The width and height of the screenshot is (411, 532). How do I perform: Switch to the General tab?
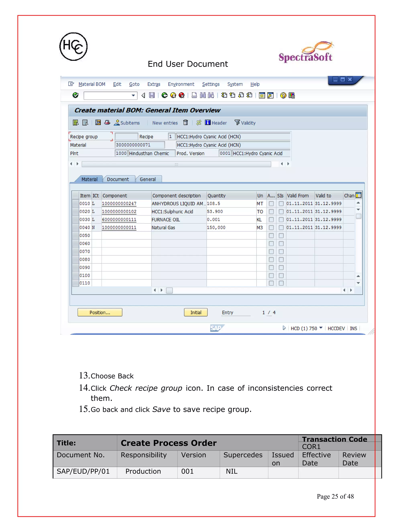point(148,179)
